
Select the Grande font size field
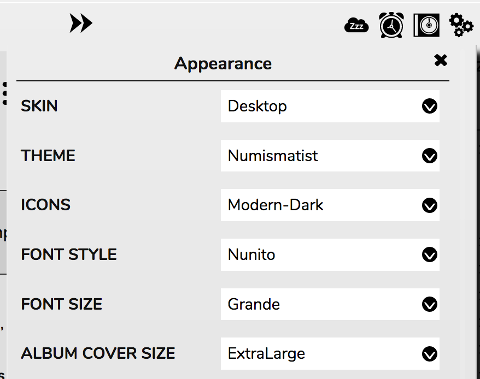pyautogui.click(x=330, y=304)
